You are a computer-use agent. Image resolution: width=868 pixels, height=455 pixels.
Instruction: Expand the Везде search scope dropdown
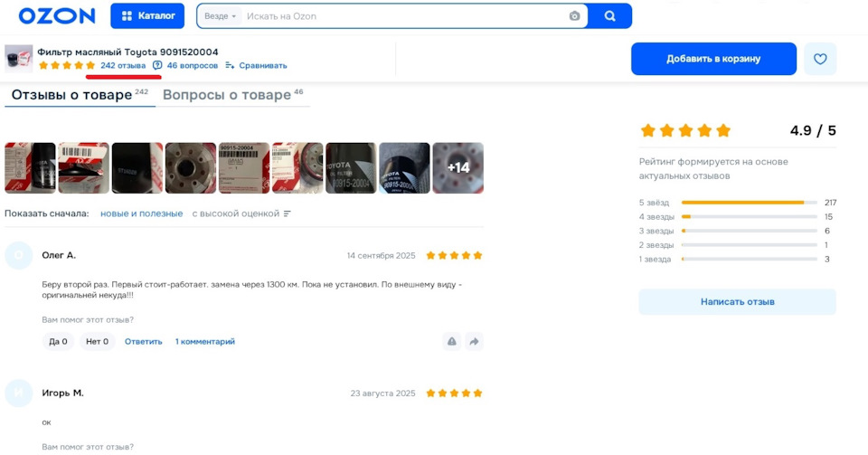(x=220, y=16)
